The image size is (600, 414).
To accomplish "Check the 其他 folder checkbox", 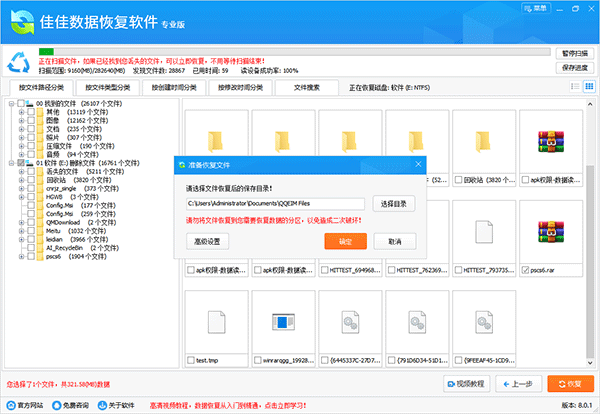I will (31, 112).
